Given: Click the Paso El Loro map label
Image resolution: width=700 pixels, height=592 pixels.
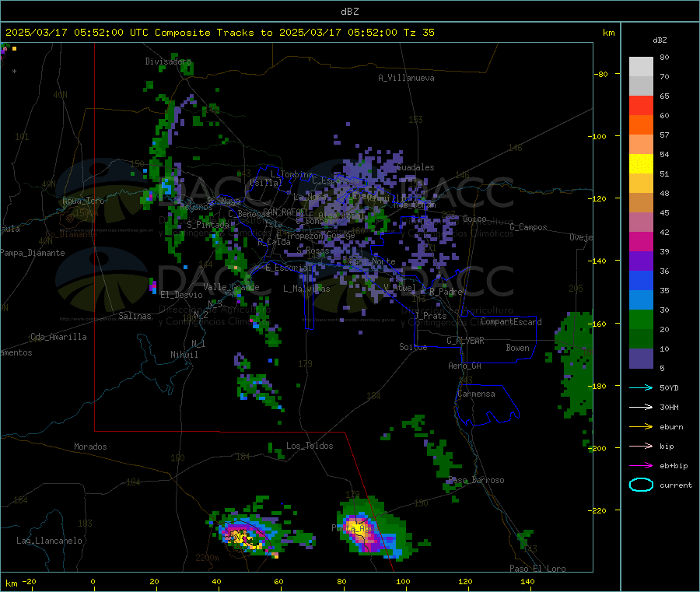Looking at the screenshot, I should tap(537, 569).
